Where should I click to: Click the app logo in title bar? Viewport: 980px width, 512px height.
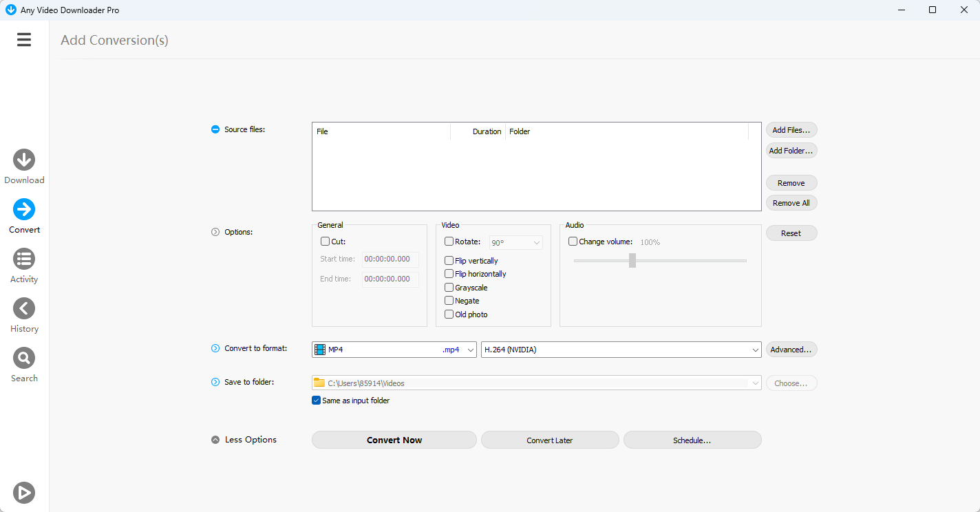pos(10,10)
